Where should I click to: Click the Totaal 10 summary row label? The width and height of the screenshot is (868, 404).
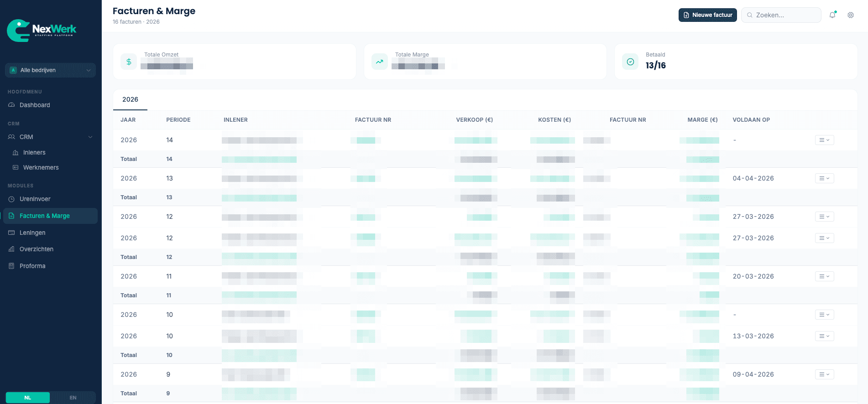click(x=129, y=355)
